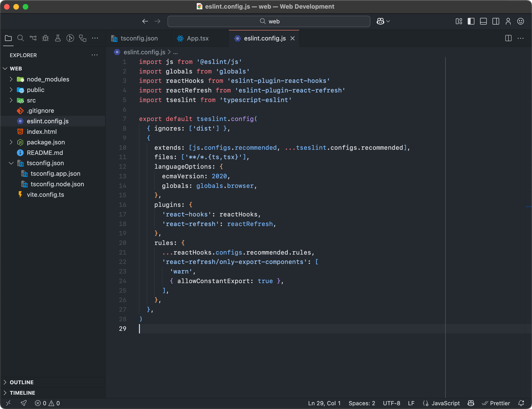
Task: Select the Explorer folder icon
Action: tap(8, 38)
